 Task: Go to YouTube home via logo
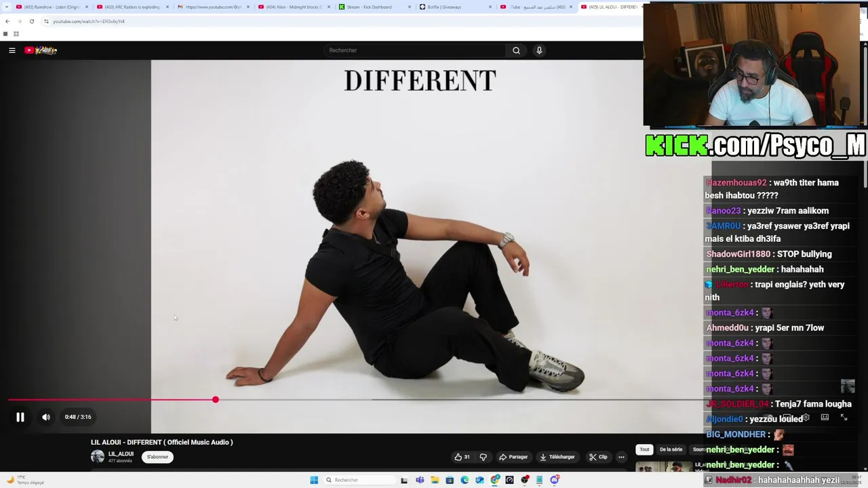click(x=41, y=50)
